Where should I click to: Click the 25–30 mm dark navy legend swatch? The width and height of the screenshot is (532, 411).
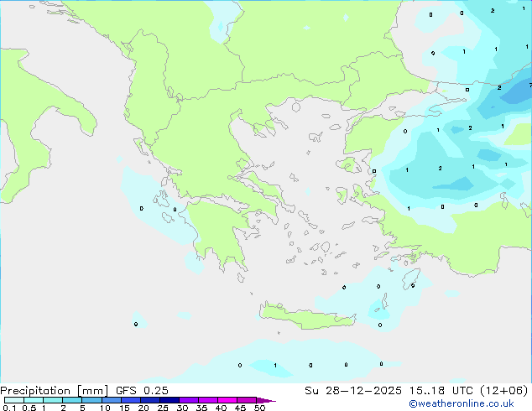pyautogui.click(x=170, y=400)
